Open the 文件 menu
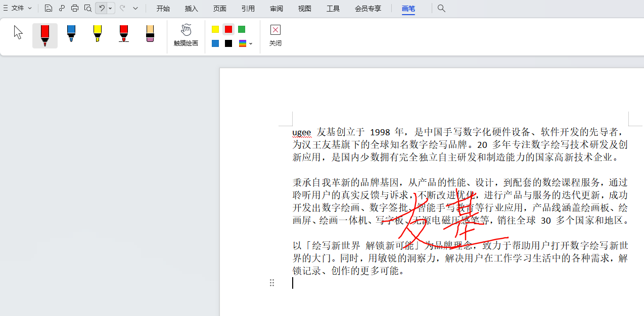This screenshot has height=316, width=644. 21,8
